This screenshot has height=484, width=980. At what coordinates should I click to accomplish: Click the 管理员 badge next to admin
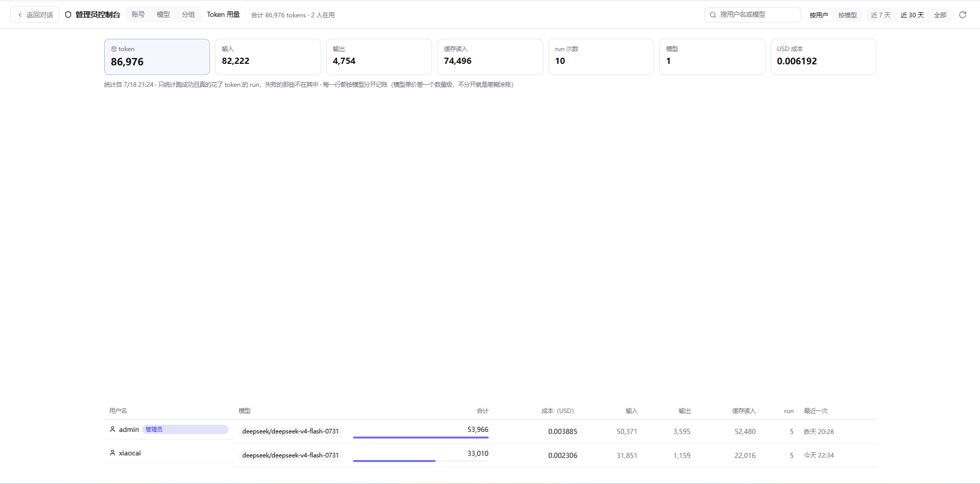(x=185, y=429)
